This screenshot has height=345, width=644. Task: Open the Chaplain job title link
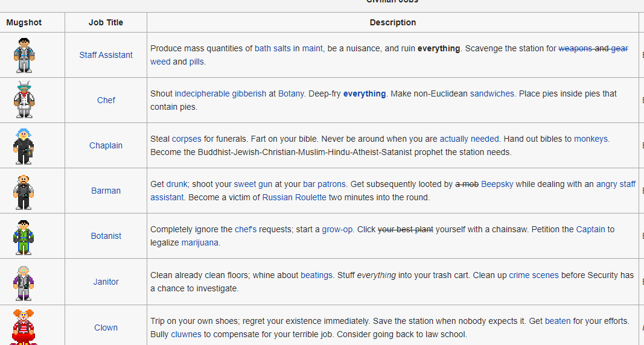click(x=106, y=145)
